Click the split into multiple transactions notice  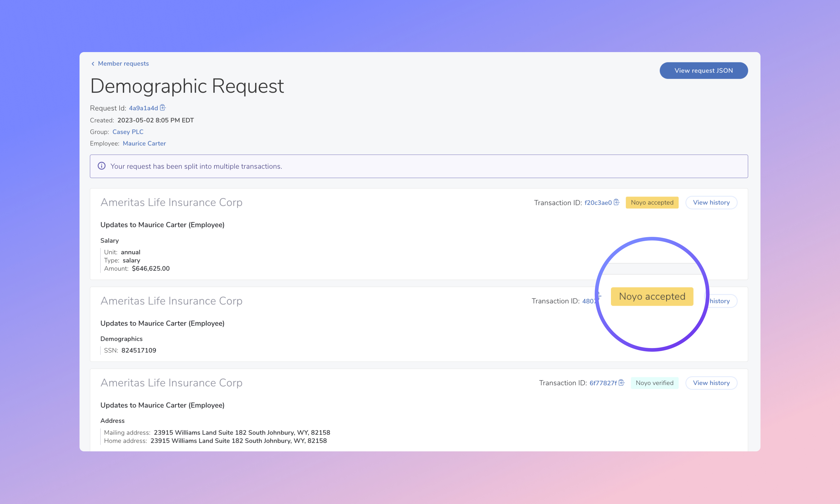click(x=419, y=166)
